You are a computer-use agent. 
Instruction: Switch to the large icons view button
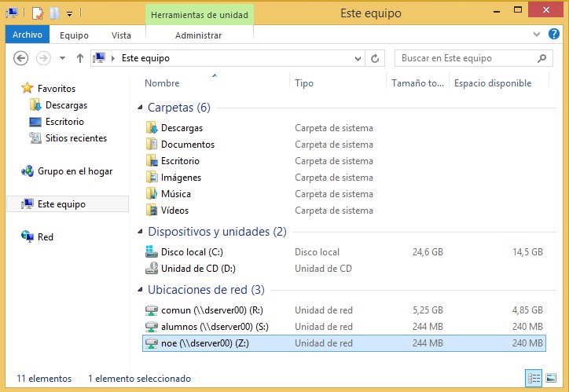[x=551, y=378]
